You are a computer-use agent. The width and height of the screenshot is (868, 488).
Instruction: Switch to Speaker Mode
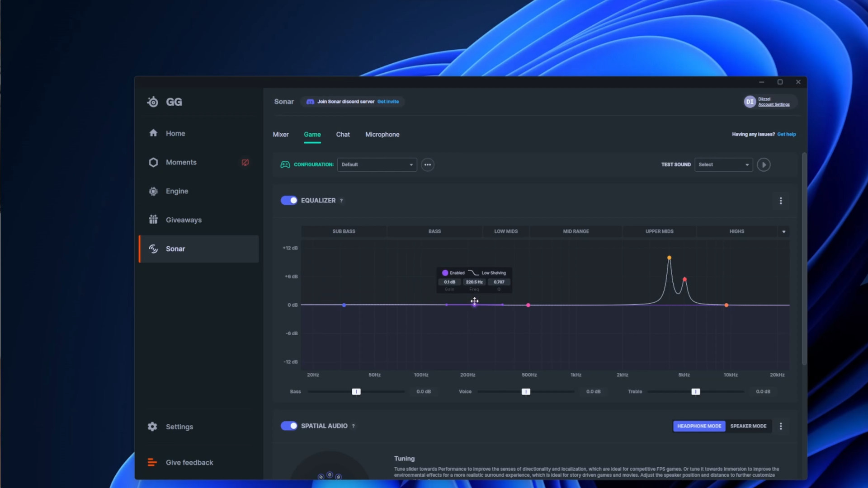[x=748, y=426]
